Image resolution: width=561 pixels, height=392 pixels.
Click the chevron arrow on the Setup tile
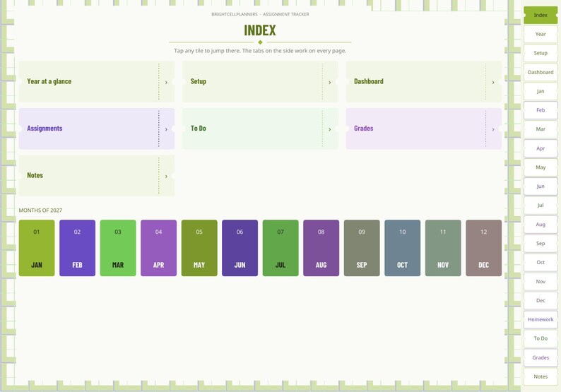coord(330,82)
